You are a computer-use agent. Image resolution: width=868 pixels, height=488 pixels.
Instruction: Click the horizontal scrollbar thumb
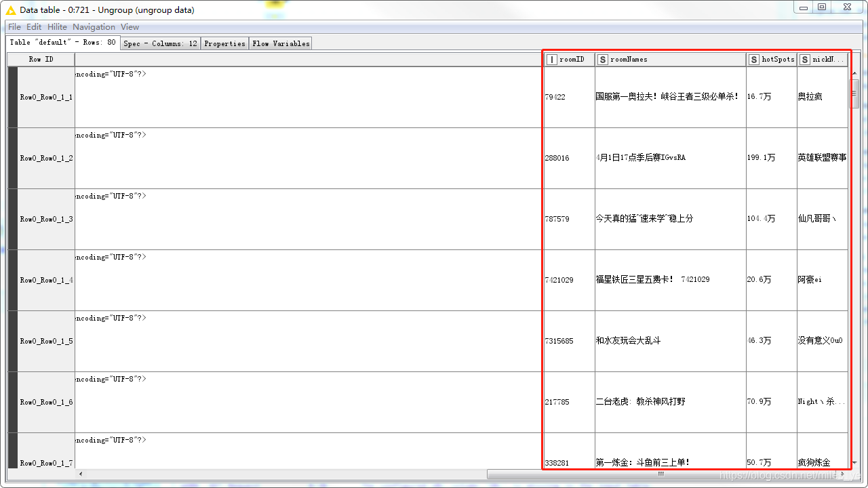pos(660,474)
